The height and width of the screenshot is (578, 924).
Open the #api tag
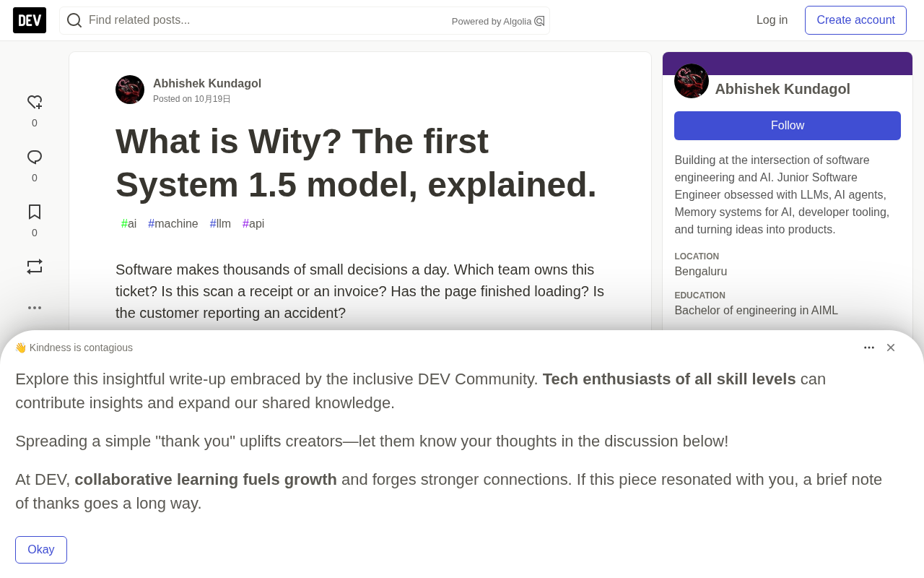(253, 224)
